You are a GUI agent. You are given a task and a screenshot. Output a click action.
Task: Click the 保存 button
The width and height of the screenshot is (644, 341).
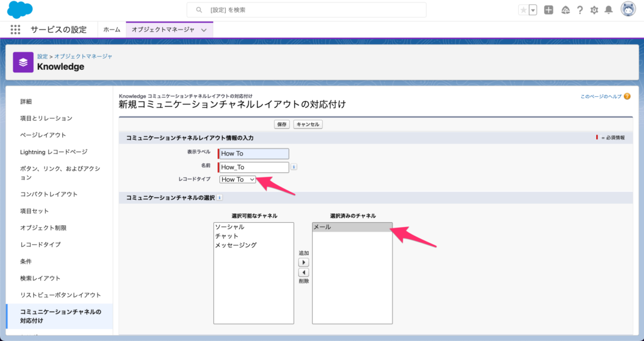282,124
